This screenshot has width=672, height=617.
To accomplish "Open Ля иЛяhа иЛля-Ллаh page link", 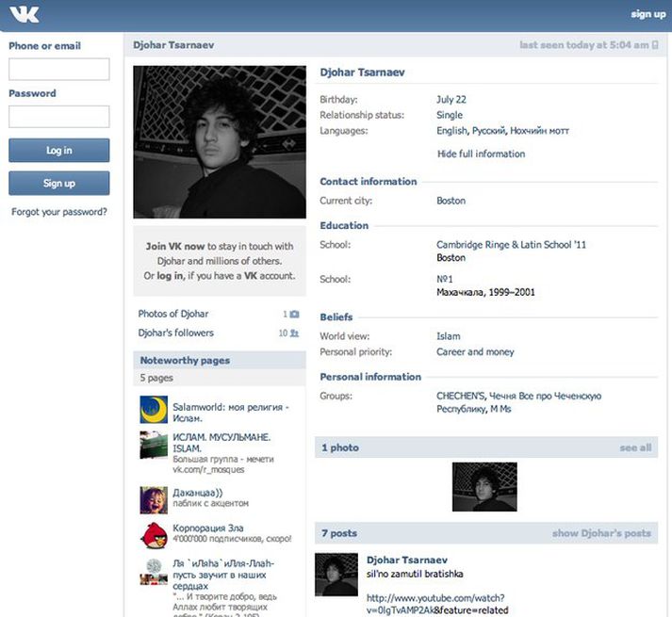I will [223, 575].
